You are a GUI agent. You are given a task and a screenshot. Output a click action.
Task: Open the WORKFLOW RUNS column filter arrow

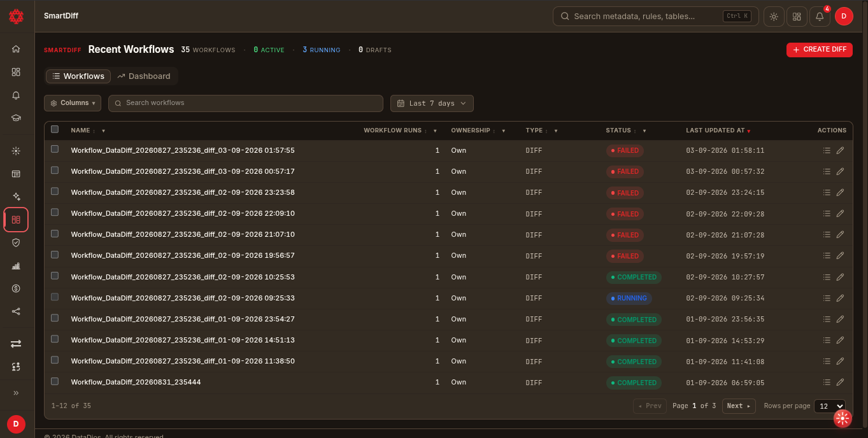click(435, 131)
